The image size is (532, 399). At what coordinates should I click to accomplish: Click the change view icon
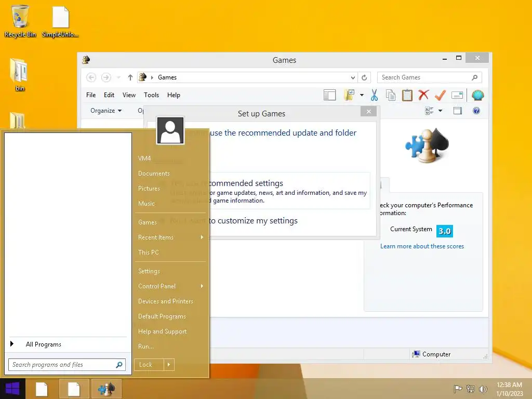tap(429, 111)
